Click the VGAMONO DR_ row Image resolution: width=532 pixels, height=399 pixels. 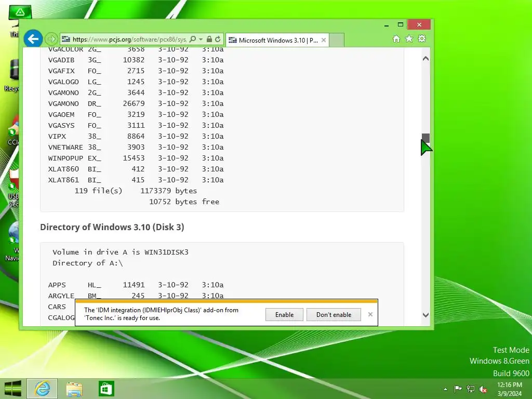tap(136, 103)
